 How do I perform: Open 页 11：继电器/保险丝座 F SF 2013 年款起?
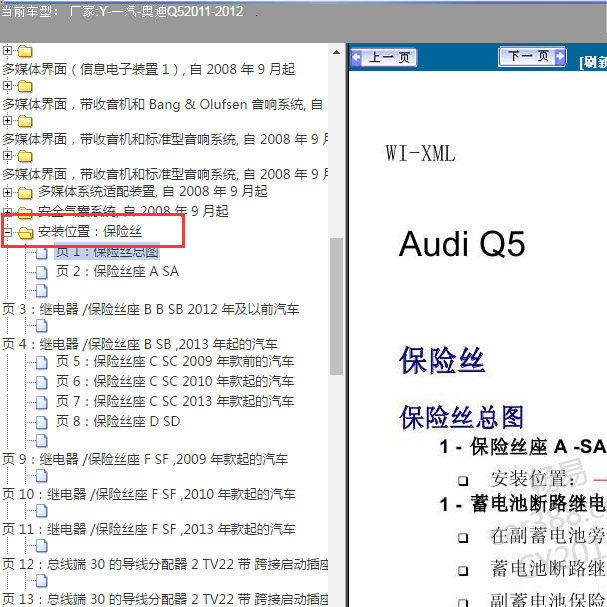[149, 529]
